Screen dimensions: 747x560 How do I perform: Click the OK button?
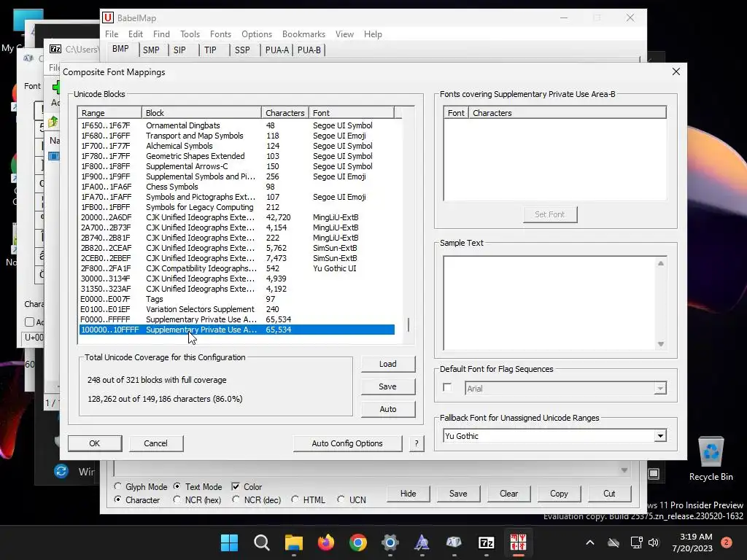click(94, 443)
